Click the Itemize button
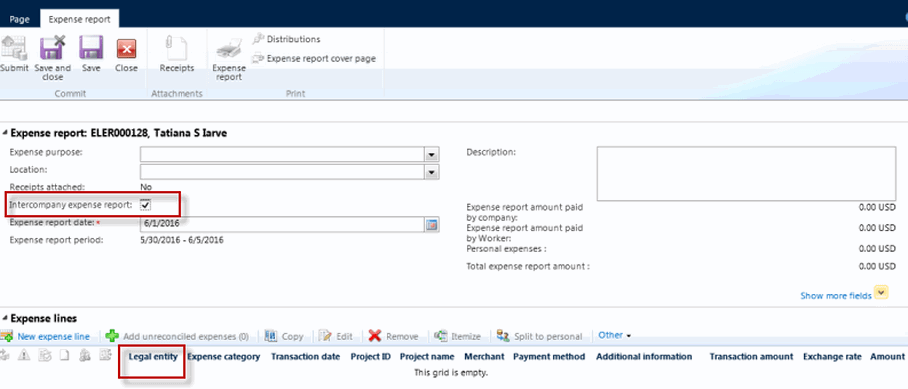Screen dimensions: 908x389 click(x=458, y=336)
